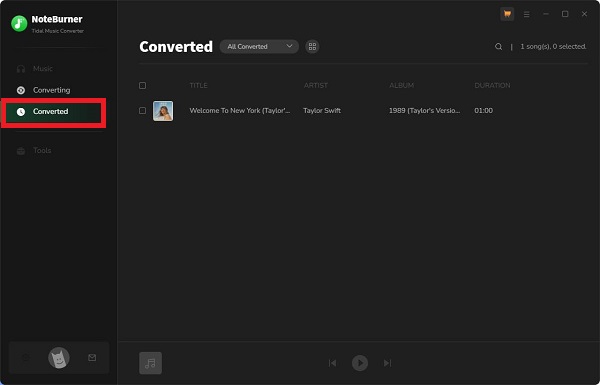
Task: Close the NoteBurner window
Action: click(584, 14)
